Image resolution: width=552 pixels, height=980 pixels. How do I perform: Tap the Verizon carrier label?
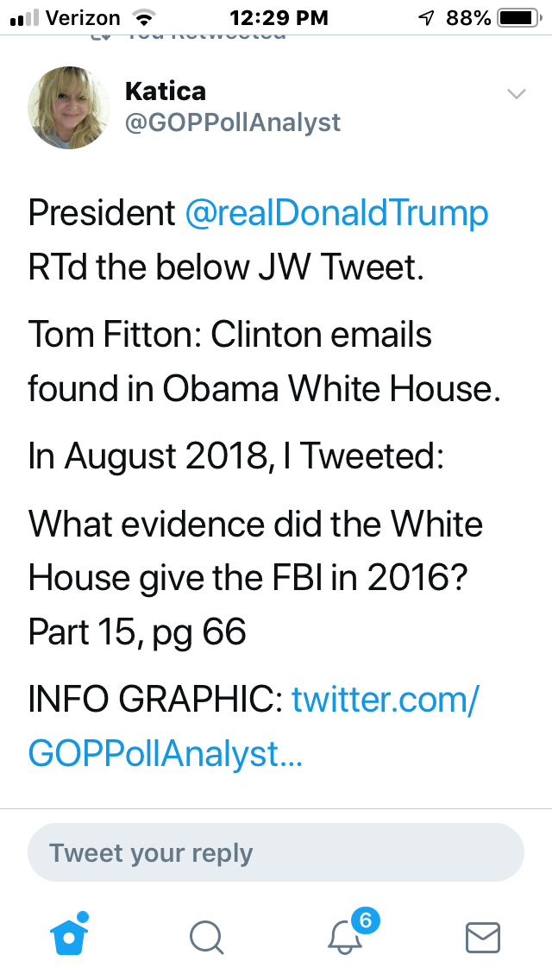click(x=83, y=18)
